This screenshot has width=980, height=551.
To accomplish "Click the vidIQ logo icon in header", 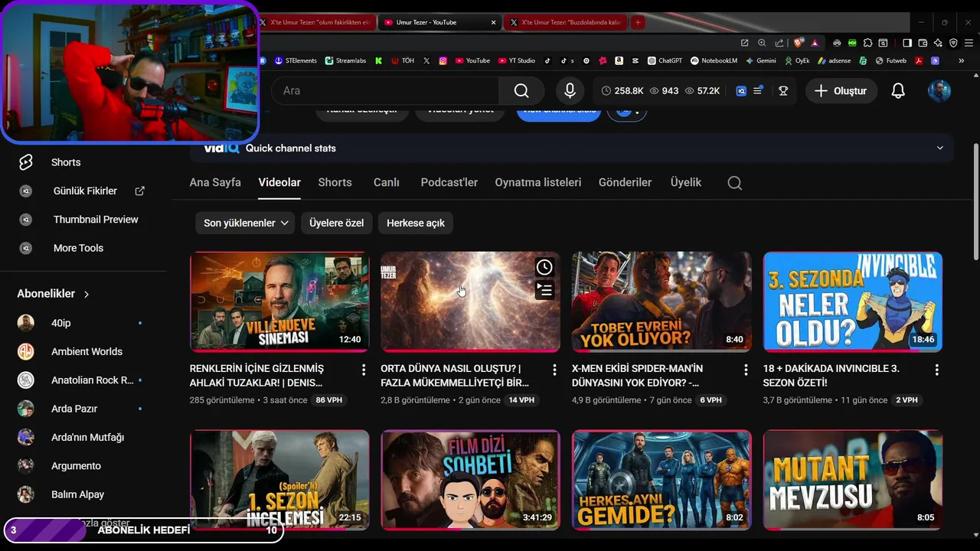I will click(740, 90).
